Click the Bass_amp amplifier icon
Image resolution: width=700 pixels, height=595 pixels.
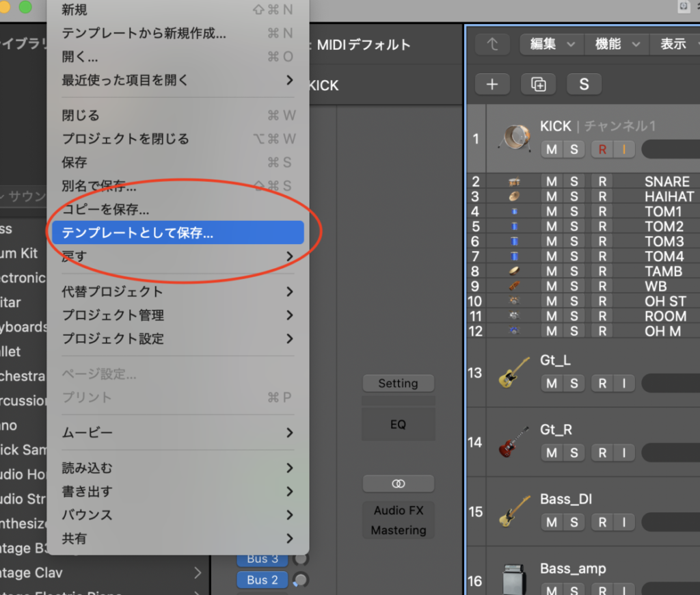(513, 578)
